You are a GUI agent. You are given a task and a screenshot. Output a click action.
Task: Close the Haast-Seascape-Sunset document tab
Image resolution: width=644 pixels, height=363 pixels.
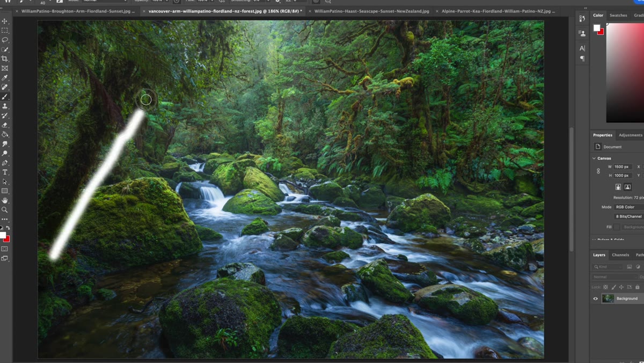(x=310, y=11)
